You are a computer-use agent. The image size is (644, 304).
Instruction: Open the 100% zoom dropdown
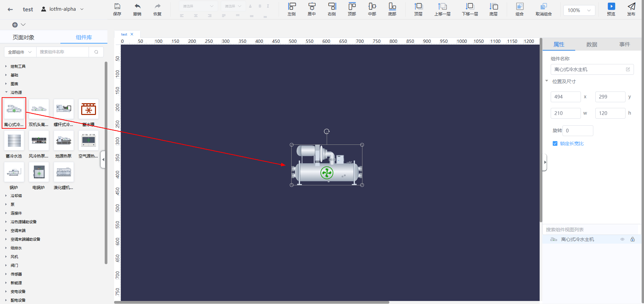(579, 10)
